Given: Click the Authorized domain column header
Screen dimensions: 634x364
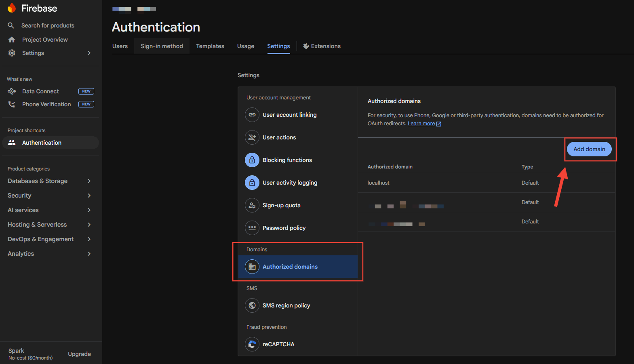Looking at the screenshot, I should [x=390, y=167].
